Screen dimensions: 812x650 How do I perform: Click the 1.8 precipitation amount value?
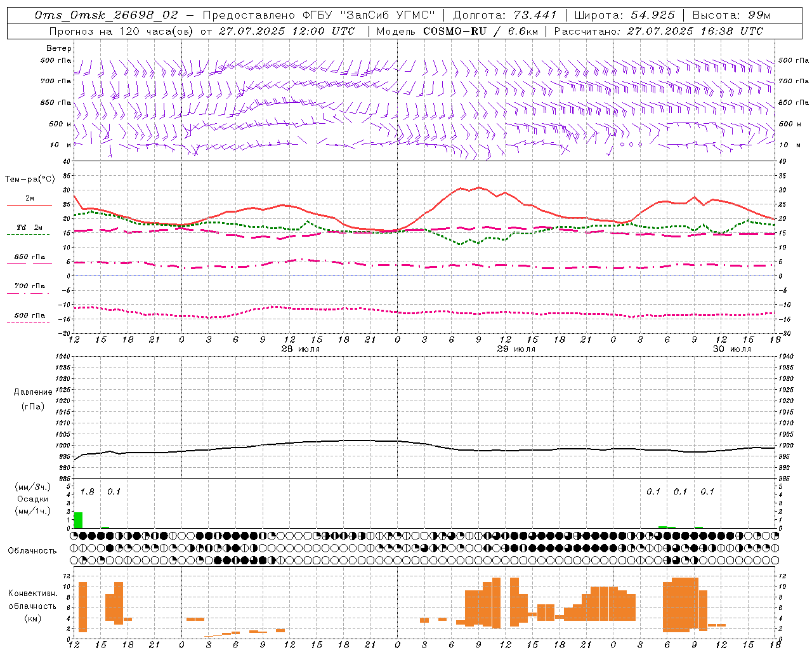(x=87, y=491)
